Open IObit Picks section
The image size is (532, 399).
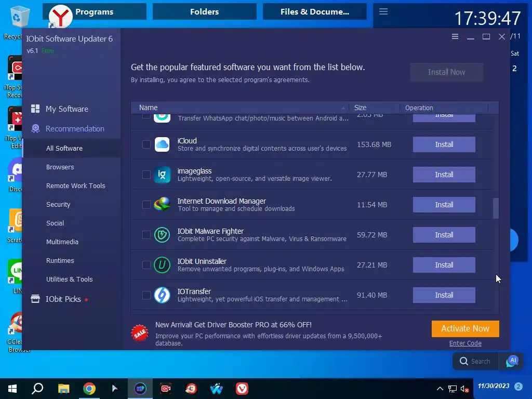(x=63, y=299)
